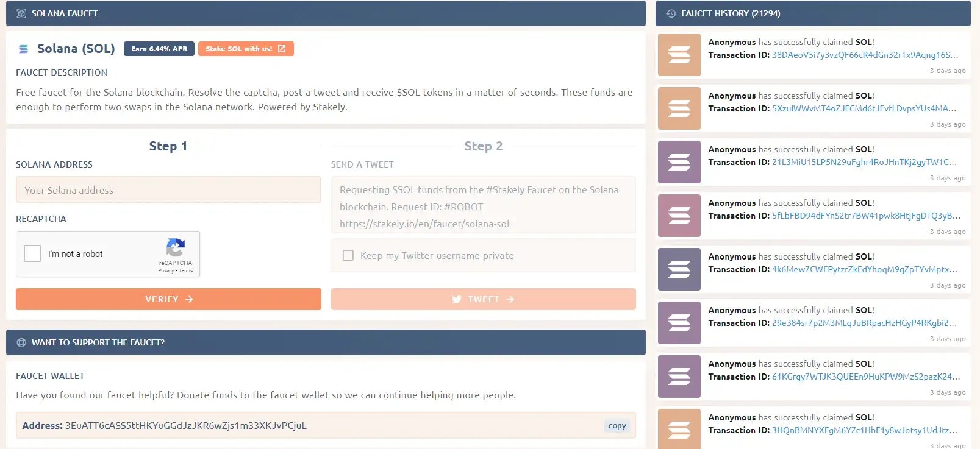Viewport: 980px width, 449px height.
Task: Click Solana icon for transaction 61KGrgy7WTJK3QUEEn9
Action: coord(679,377)
